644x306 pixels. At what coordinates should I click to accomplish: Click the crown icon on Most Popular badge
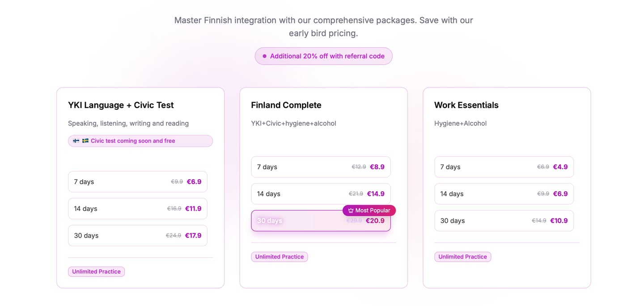[351, 210]
